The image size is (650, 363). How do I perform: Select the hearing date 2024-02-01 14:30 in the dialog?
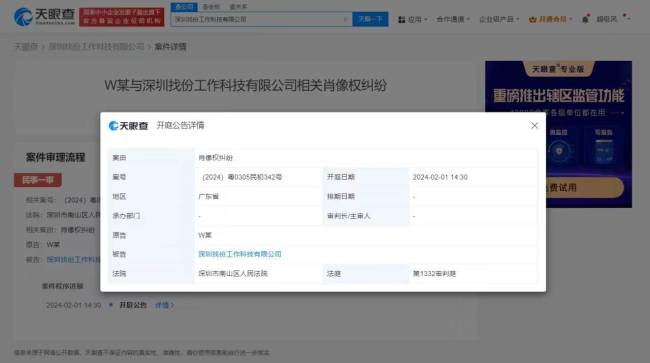[440, 177]
